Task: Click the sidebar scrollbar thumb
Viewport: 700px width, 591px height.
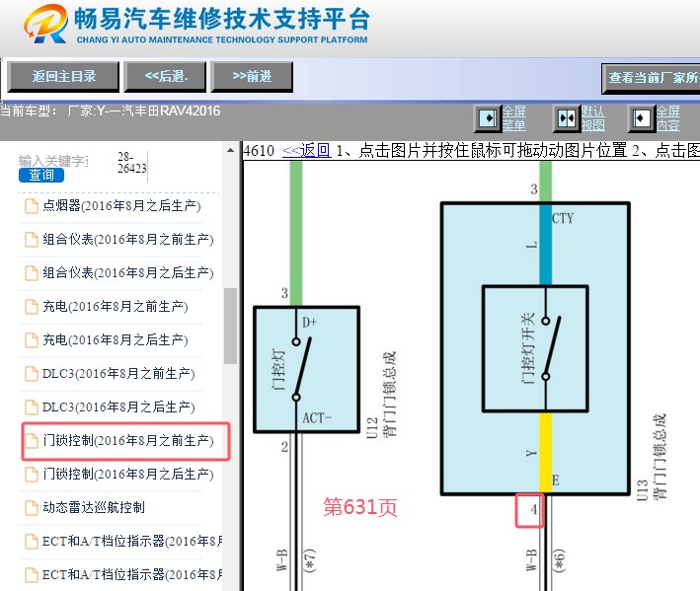Action: click(x=230, y=326)
